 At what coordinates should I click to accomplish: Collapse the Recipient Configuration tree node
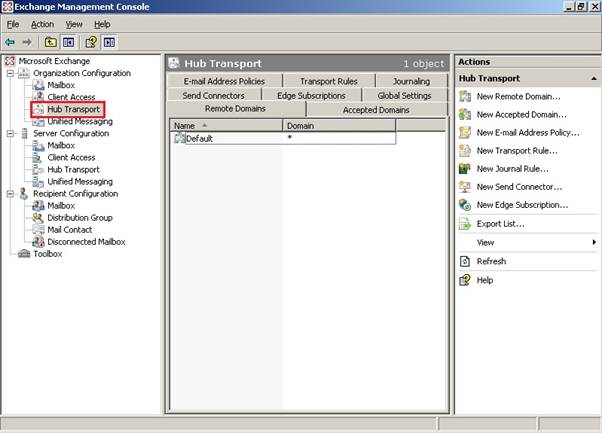tap(10, 194)
